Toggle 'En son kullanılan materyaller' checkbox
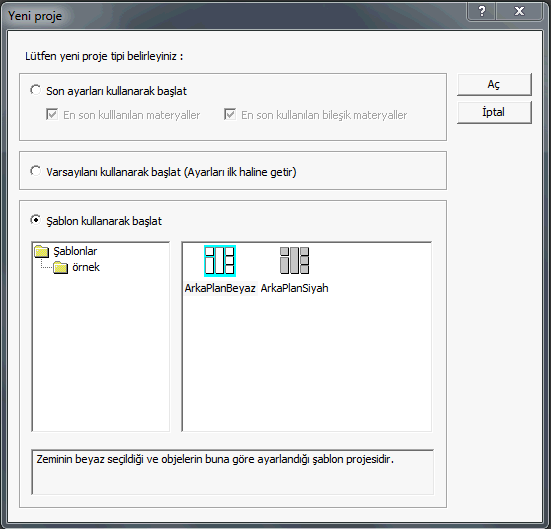Image resolution: width=551 pixels, height=529 pixels. [52, 115]
